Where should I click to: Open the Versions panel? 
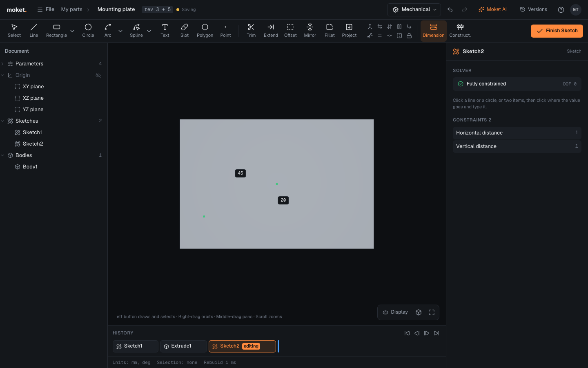(533, 9)
